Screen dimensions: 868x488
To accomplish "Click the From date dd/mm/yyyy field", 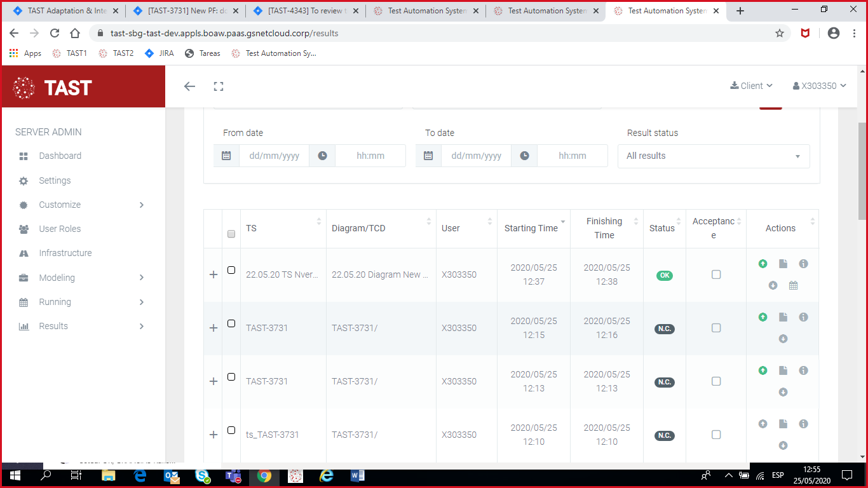I will pos(274,156).
